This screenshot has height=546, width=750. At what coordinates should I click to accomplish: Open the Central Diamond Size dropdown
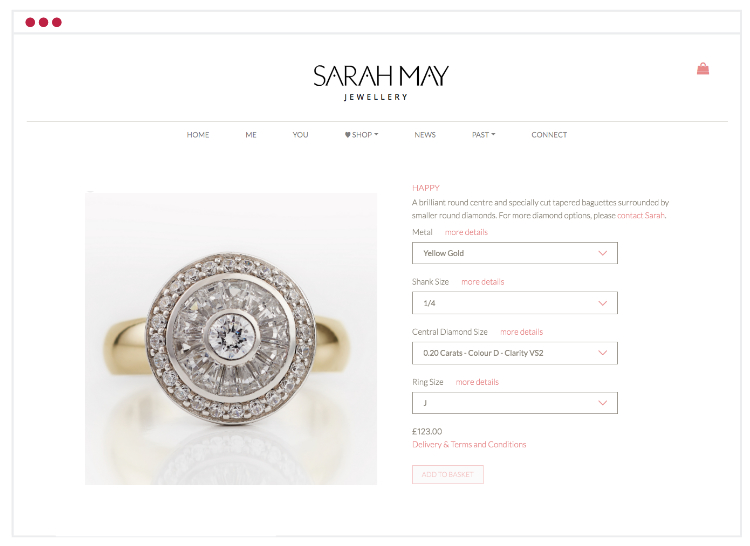(x=515, y=353)
